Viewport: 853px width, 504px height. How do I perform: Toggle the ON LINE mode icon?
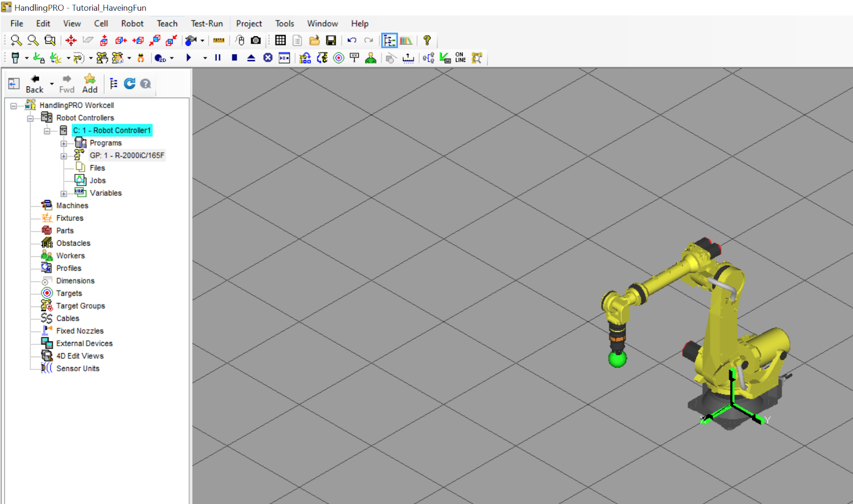461,58
